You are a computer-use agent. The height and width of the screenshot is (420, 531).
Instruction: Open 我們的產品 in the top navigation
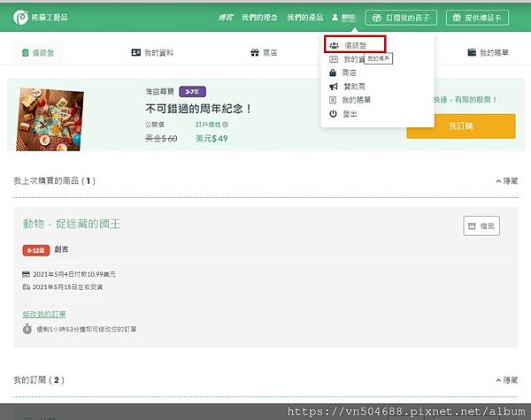[304, 18]
